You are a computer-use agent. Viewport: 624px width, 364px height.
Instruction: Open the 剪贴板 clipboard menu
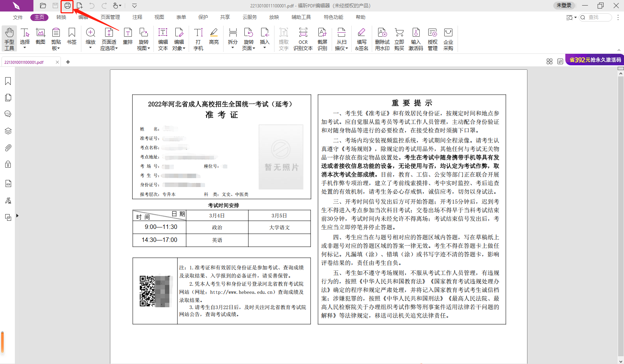pyautogui.click(x=56, y=39)
